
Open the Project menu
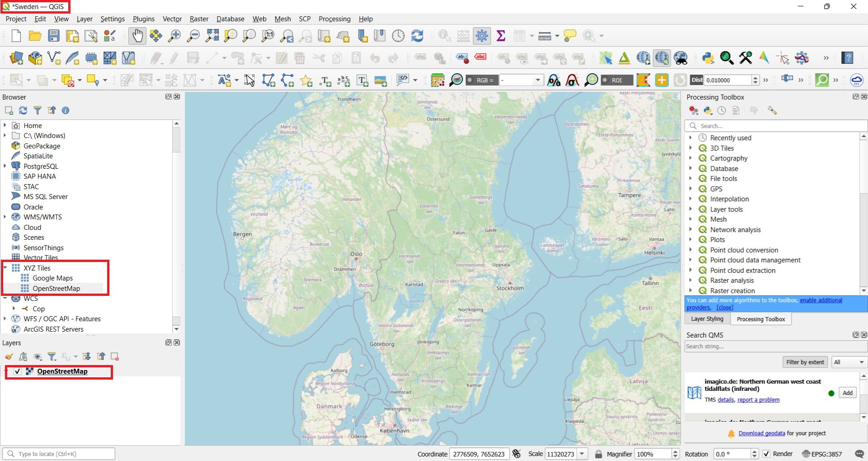[16, 19]
